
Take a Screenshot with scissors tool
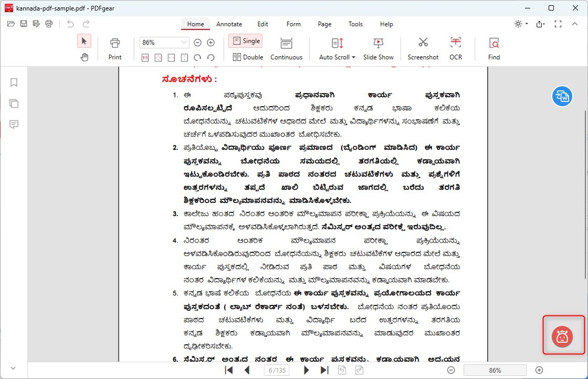click(x=423, y=48)
